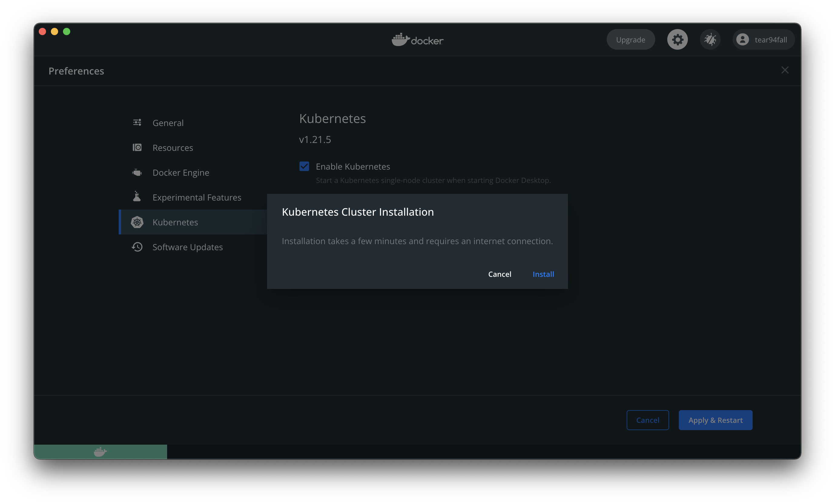Click the Resources disk icon
Viewport: 835px width, 504px height.
point(137,148)
